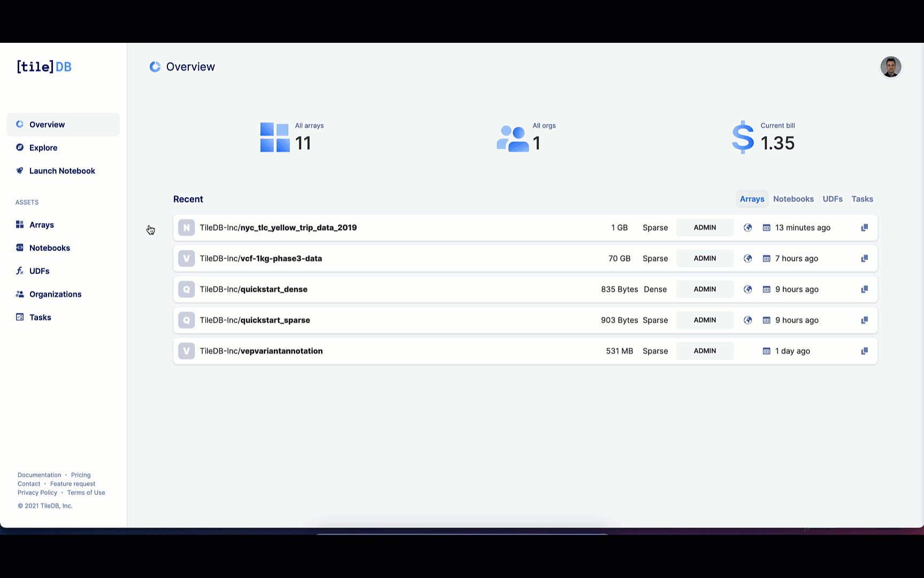Copy the vcf-1kg-phase3-data array URI
Screen dimensions: 924x578
(864, 258)
